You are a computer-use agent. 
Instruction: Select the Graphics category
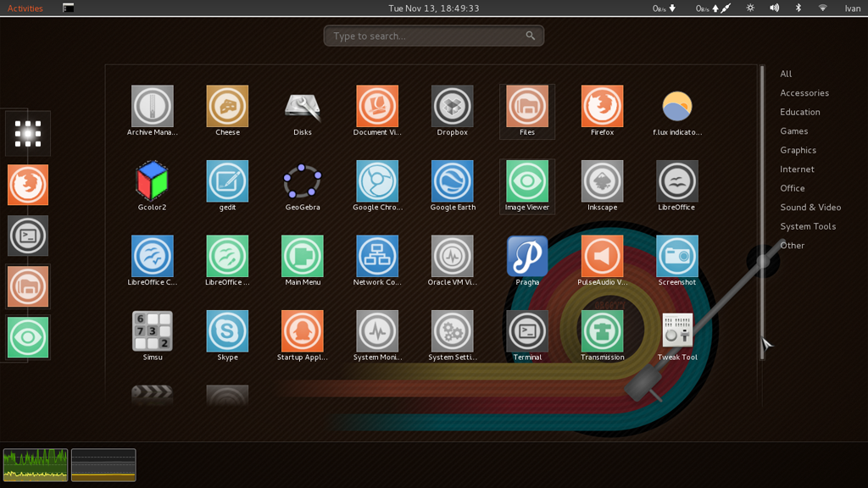coord(798,150)
